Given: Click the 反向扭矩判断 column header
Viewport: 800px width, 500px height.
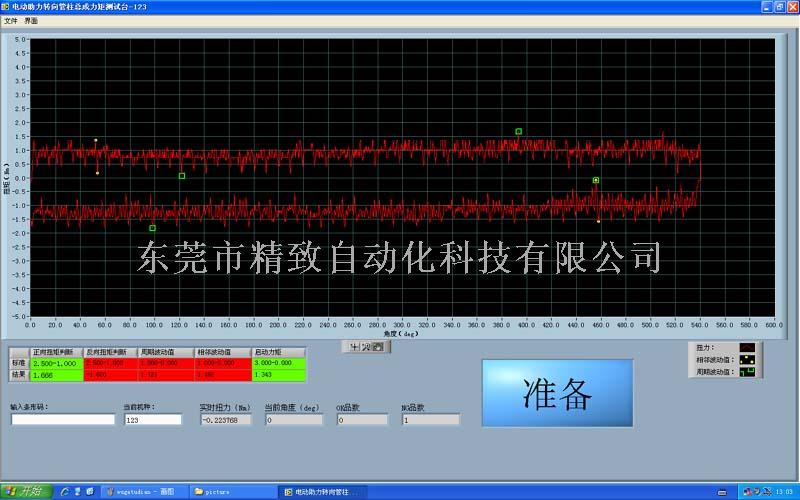Looking at the screenshot, I should 110,352.
